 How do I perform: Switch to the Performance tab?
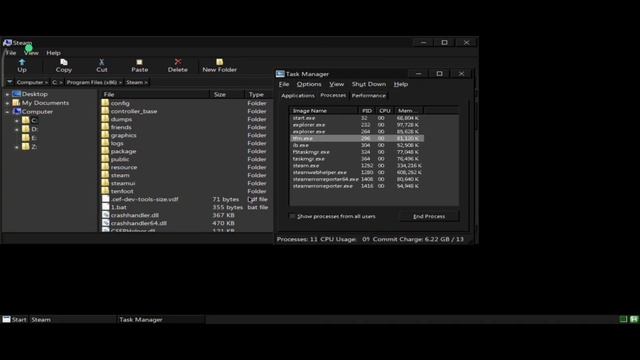coord(369,96)
